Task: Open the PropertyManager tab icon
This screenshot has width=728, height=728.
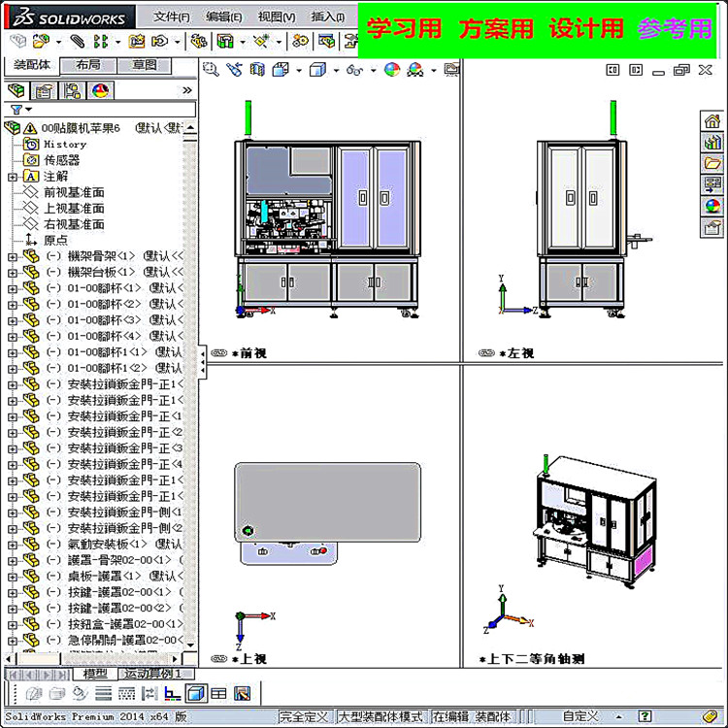Action: coord(43,90)
